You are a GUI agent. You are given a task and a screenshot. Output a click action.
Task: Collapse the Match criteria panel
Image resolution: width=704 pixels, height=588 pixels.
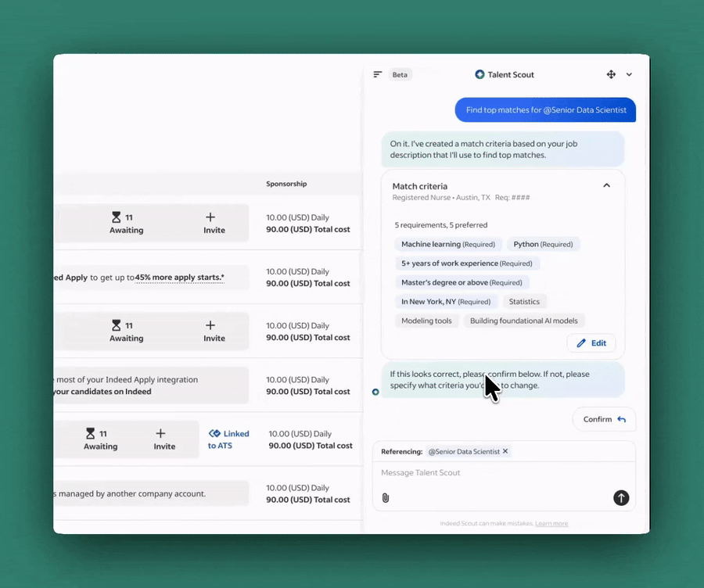pyautogui.click(x=606, y=185)
